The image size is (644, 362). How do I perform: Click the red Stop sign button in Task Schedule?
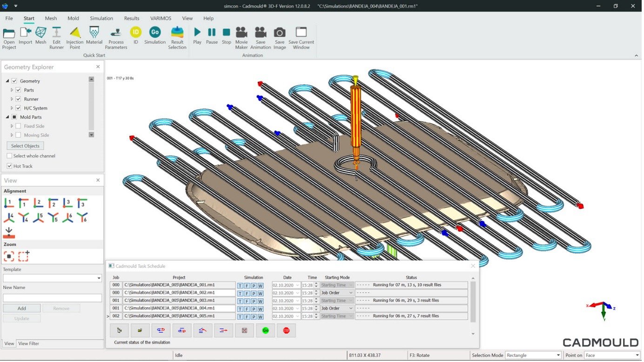click(286, 331)
